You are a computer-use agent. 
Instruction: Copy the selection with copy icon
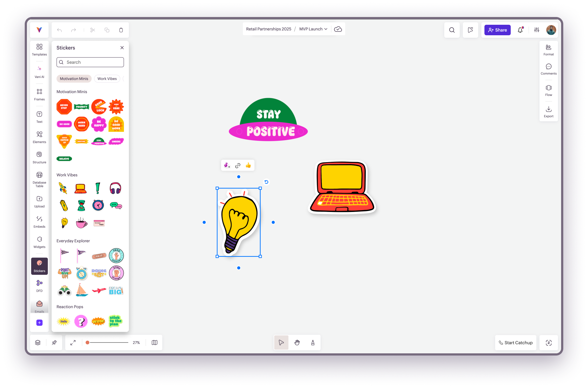point(107,30)
